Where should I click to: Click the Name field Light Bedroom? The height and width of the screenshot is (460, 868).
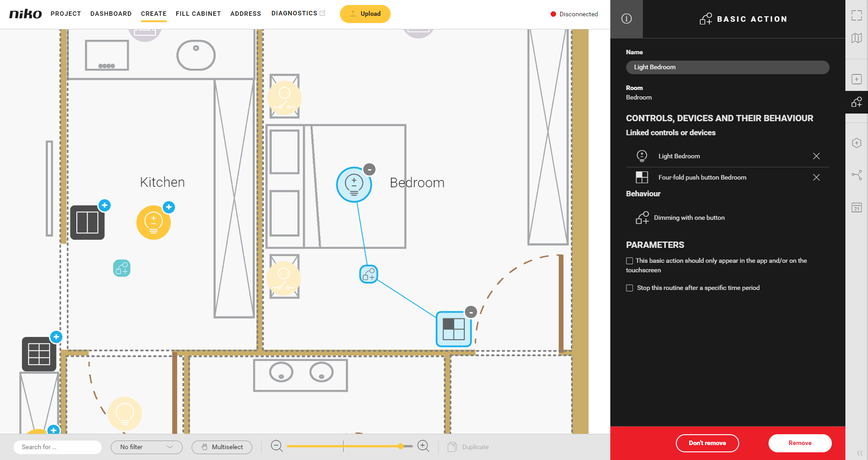tap(728, 67)
